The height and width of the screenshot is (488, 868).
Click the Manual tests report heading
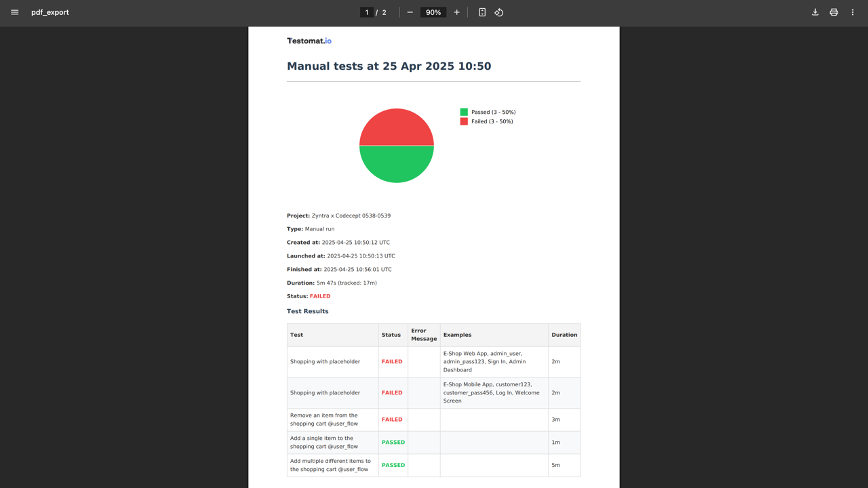coord(389,66)
